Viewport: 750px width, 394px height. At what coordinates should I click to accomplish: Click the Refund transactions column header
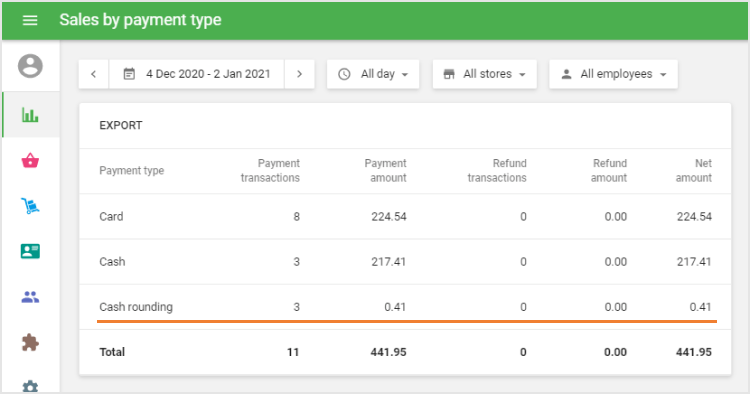coord(497,170)
